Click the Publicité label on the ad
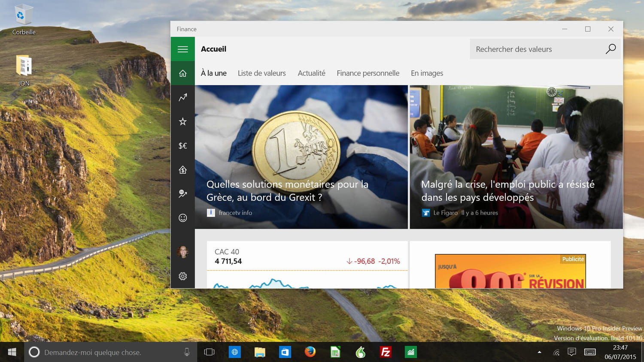 (x=573, y=259)
